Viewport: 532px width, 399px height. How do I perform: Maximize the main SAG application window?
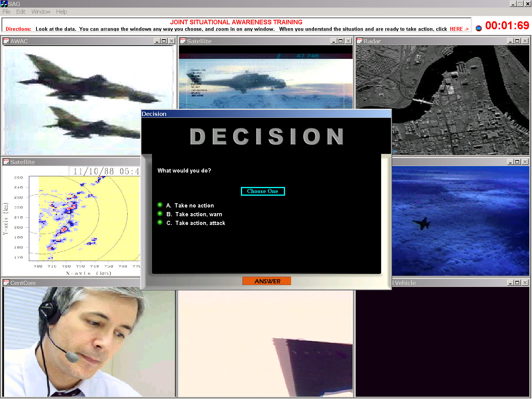520,4
